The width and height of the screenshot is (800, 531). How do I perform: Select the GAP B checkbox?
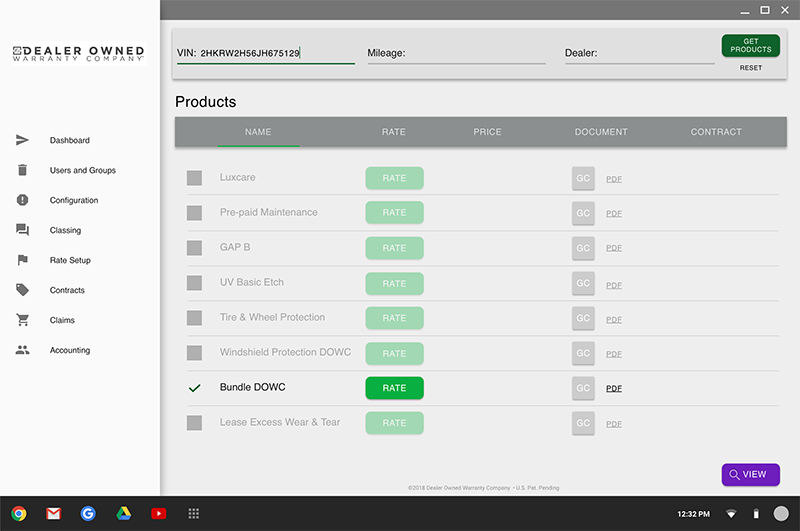point(194,248)
